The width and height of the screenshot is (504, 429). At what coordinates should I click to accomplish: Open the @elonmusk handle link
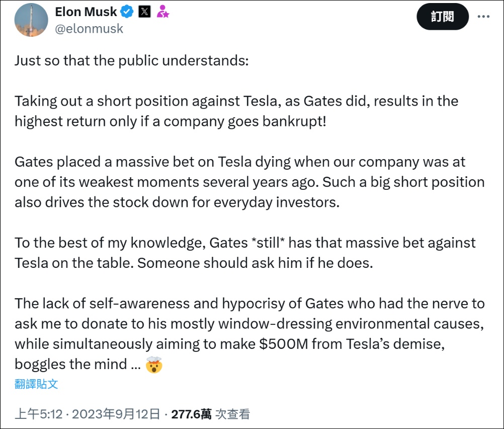89,29
